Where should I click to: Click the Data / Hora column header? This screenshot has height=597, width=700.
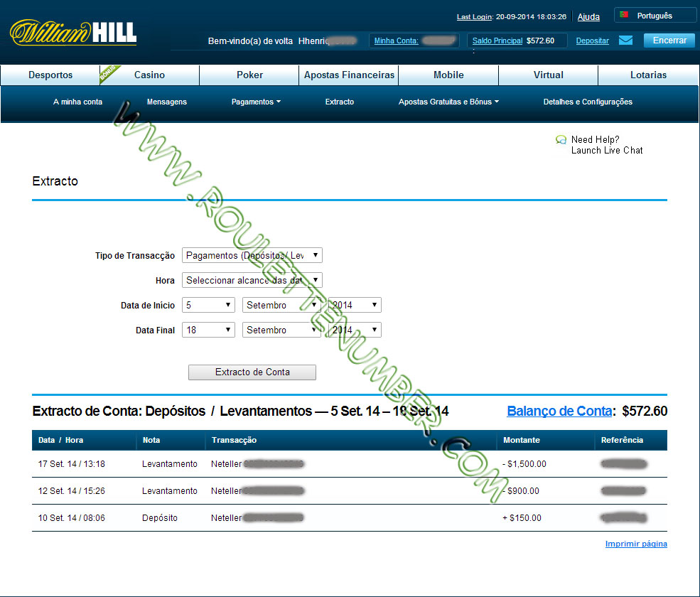(x=60, y=440)
